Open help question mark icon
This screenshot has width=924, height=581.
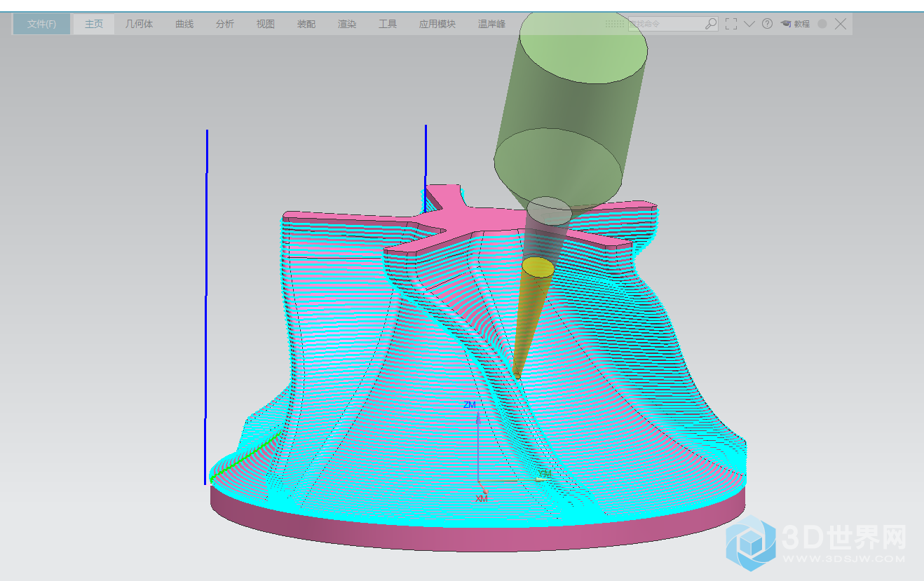768,24
